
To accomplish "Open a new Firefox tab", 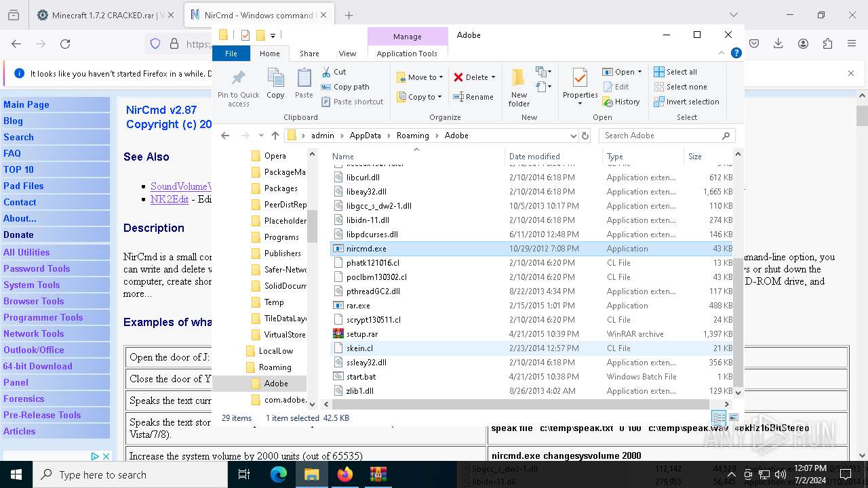I will (x=349, y=15).
